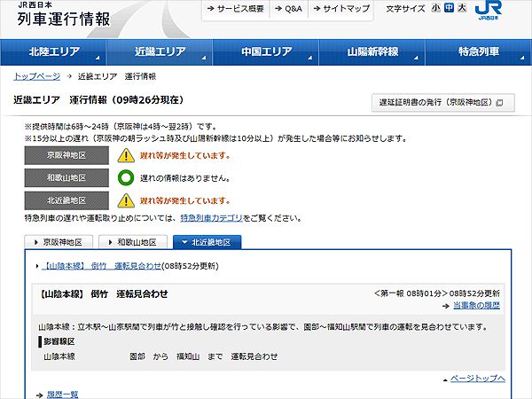The image size is (532, 399).
Task: Select the 北近畿地区 tab
Action: (x=207, y=242)
